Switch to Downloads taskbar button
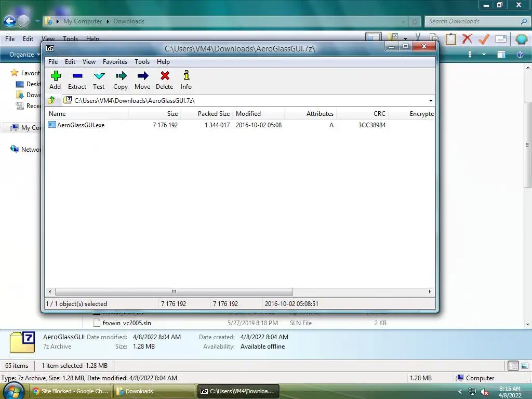Viewport: 532px width, 399px height. 154,391
